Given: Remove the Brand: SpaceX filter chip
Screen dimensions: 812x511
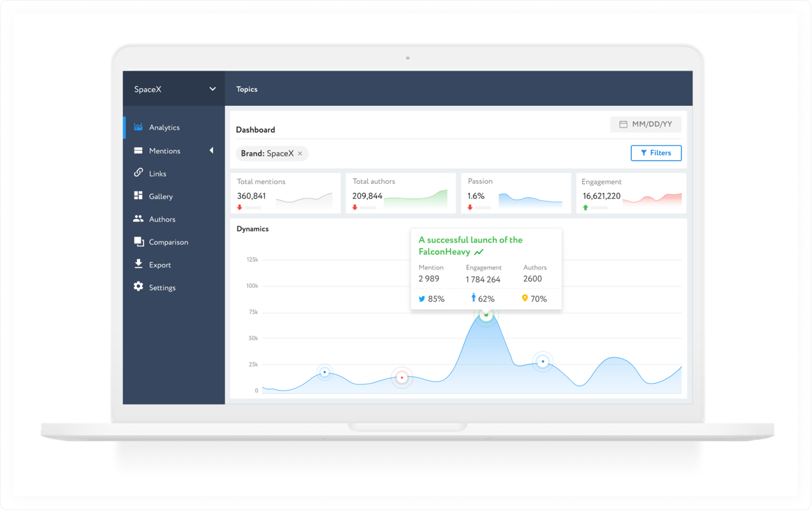Looking at the screenshot, I should [x=300, y=153].
